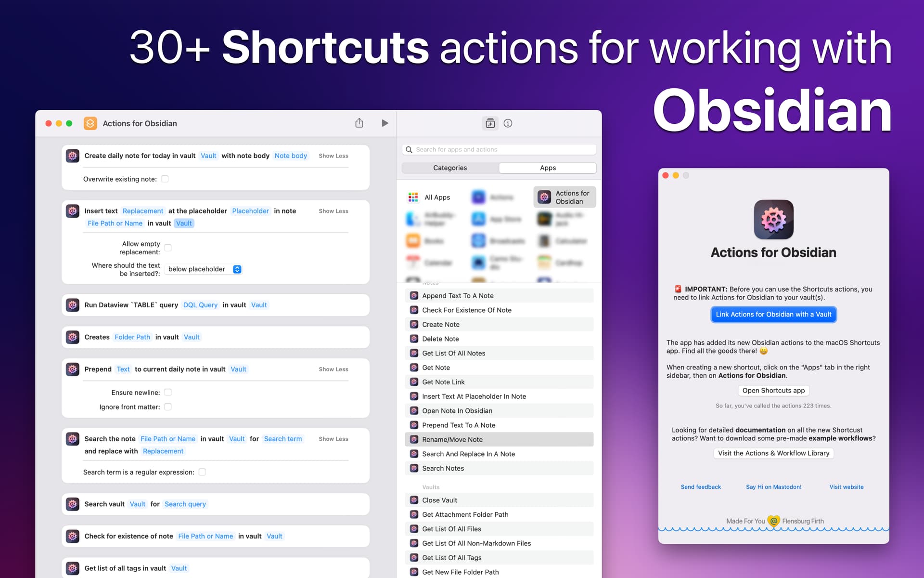The image size is (924, 578).
Task: Click the info icon in top bar
Action: pyautogui.click(x=508, y=123)
